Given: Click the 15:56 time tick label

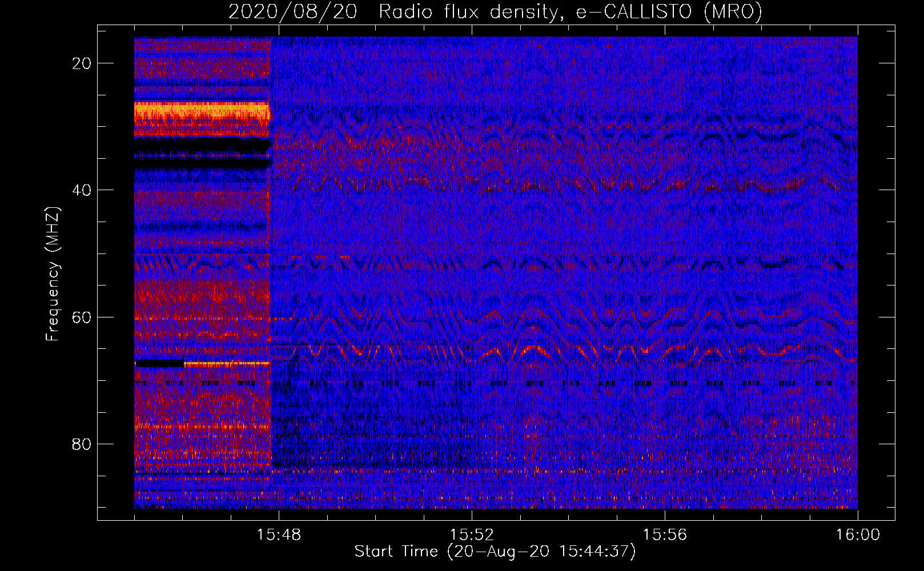Looking at the screenshot, I should click(x=665, y=535).
